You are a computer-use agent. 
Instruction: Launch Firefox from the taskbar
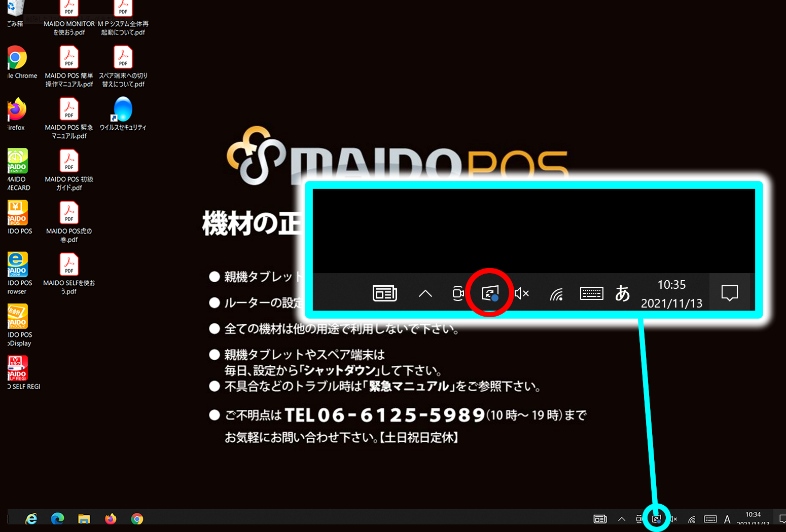111,519
